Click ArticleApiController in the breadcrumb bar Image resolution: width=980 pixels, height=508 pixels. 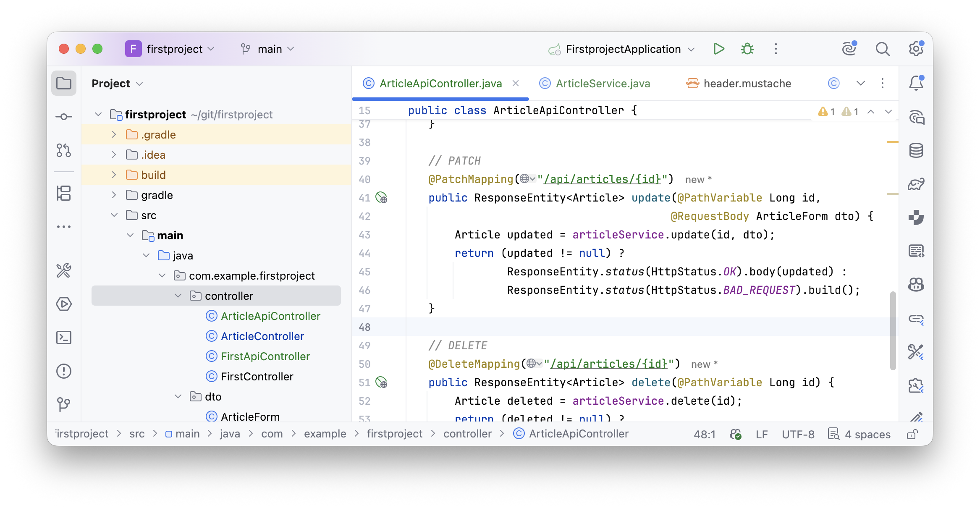[571, 434]
